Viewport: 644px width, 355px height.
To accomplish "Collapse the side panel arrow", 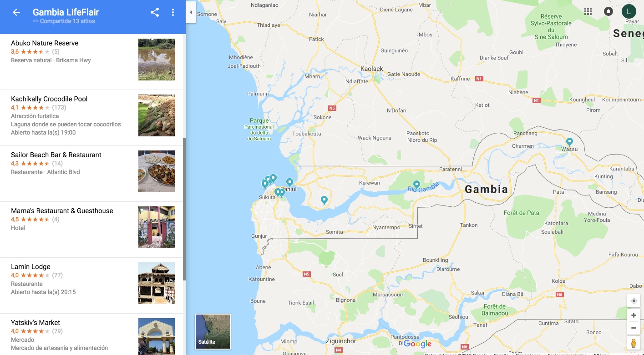I will tap(191, 12).
